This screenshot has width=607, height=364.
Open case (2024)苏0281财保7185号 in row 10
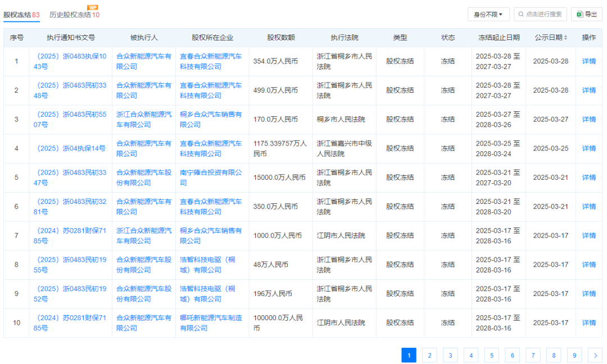70,322
